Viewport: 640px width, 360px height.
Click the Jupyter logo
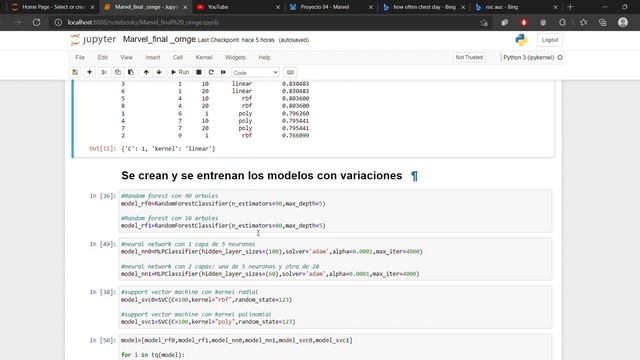[93, 40]
